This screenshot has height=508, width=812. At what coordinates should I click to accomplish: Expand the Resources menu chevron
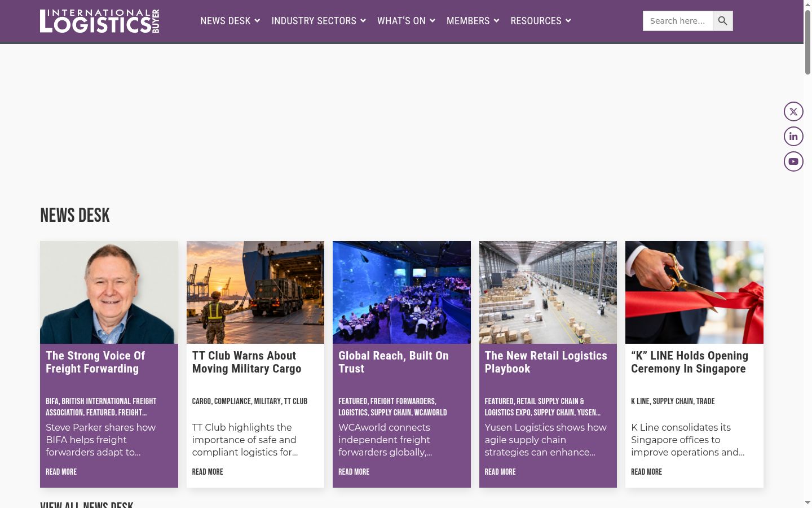[568, 21]
